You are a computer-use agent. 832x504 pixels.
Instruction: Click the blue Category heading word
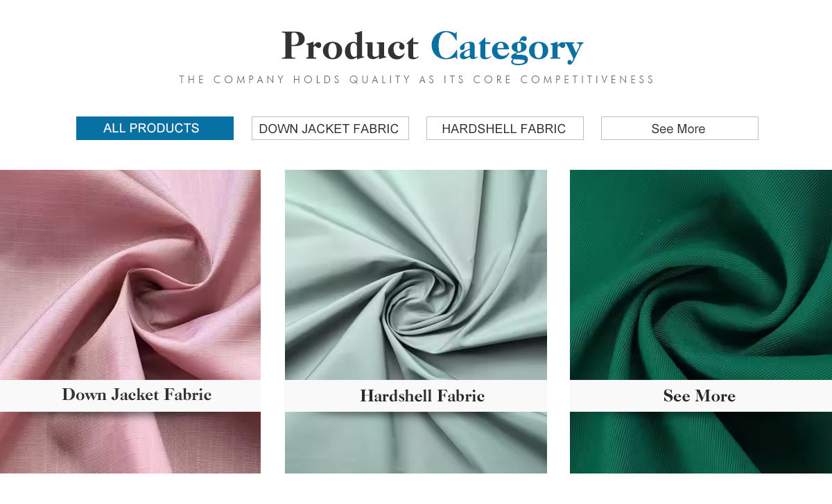point(507,47)
